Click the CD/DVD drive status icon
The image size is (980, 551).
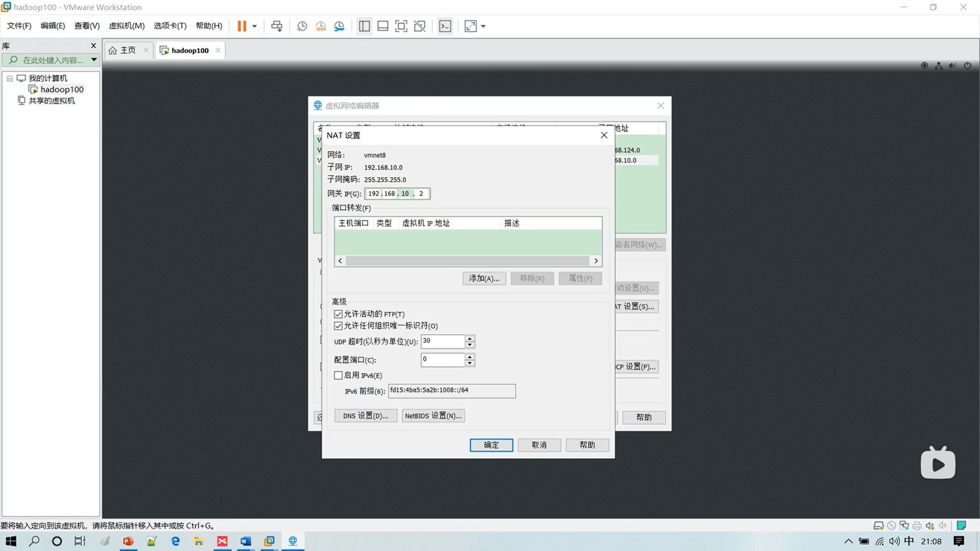pyautogui.click(x=891, y=525)
